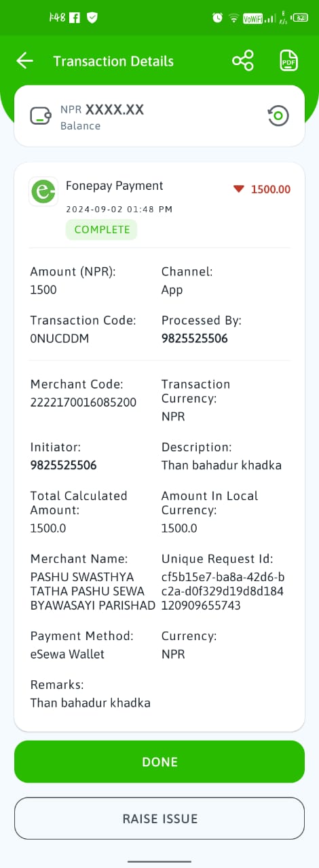The height and width of the screenshot is (868, 319).
Task: Go back using the arrow icon
Action: pos(24,61)
